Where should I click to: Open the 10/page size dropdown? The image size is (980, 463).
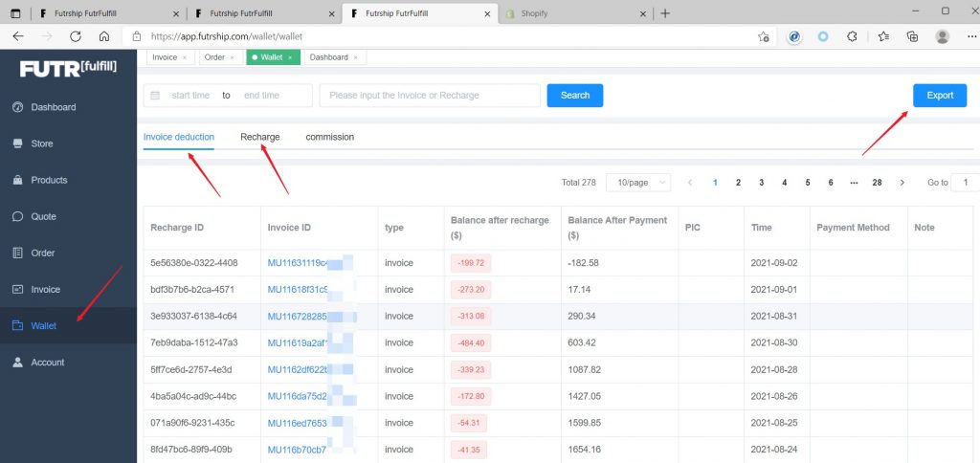[638, 183]
